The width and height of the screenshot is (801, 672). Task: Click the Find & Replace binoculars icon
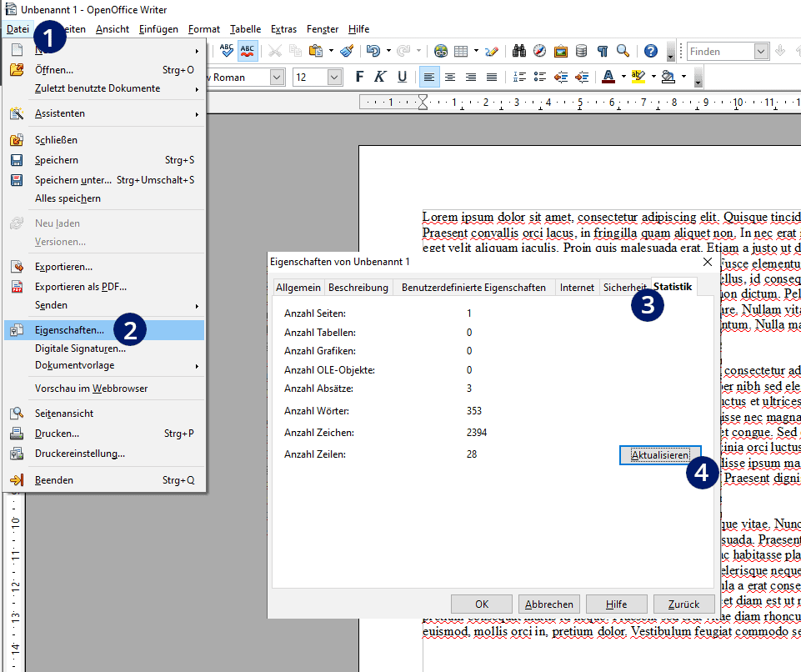(x=519, y=51)
